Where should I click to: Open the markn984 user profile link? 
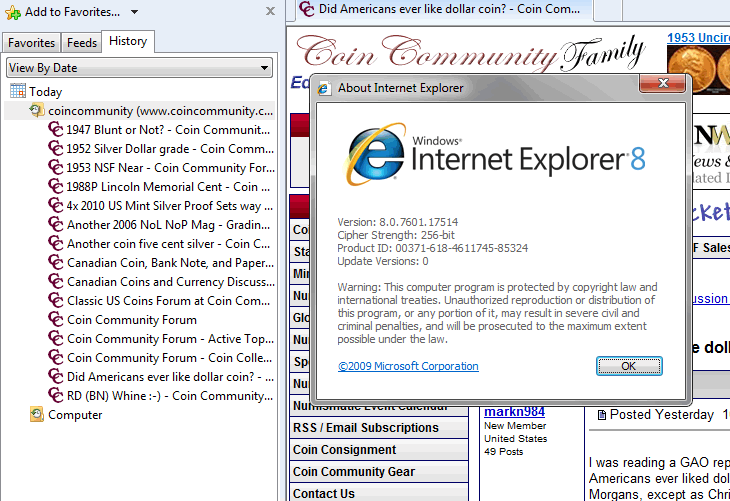pyautogui.click(x=514, y=412)
